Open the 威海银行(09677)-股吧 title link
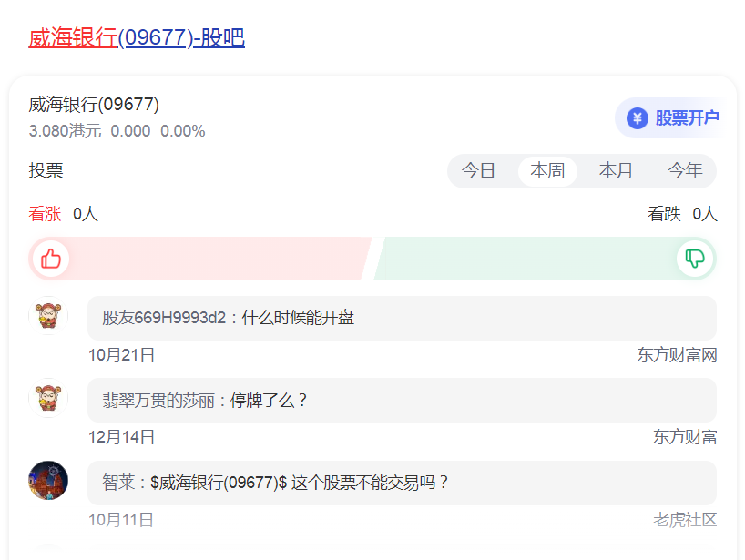 [x=137, y=38]
